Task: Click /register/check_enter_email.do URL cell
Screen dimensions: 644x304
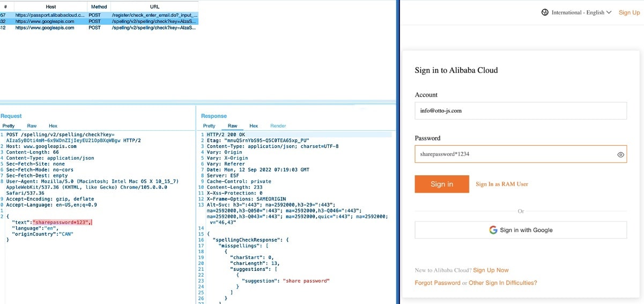Action: tap(154, 15)
